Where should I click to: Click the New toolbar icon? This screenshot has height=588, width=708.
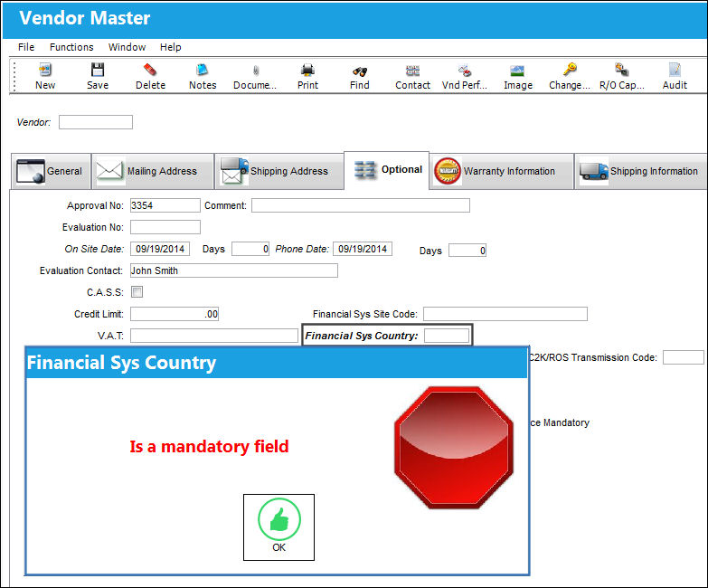pyautogui.click(x=45, y=70)
